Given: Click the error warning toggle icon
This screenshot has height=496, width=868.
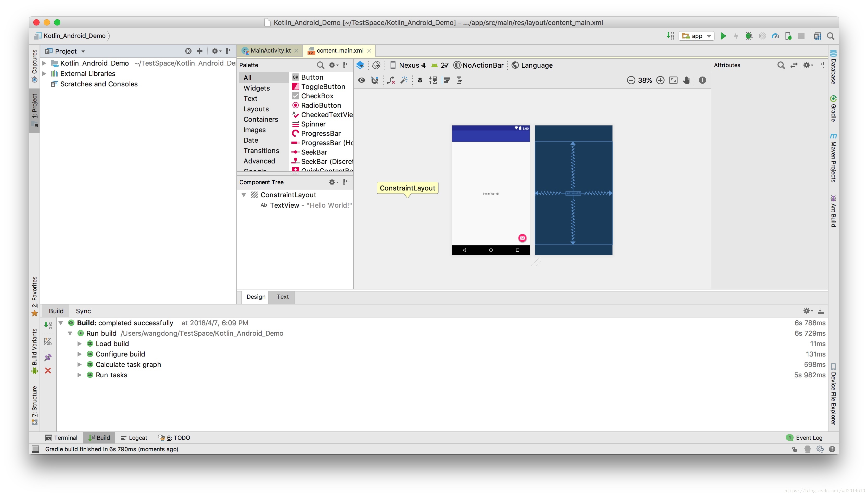Looking at the screenshot, I should pos(703,80).
